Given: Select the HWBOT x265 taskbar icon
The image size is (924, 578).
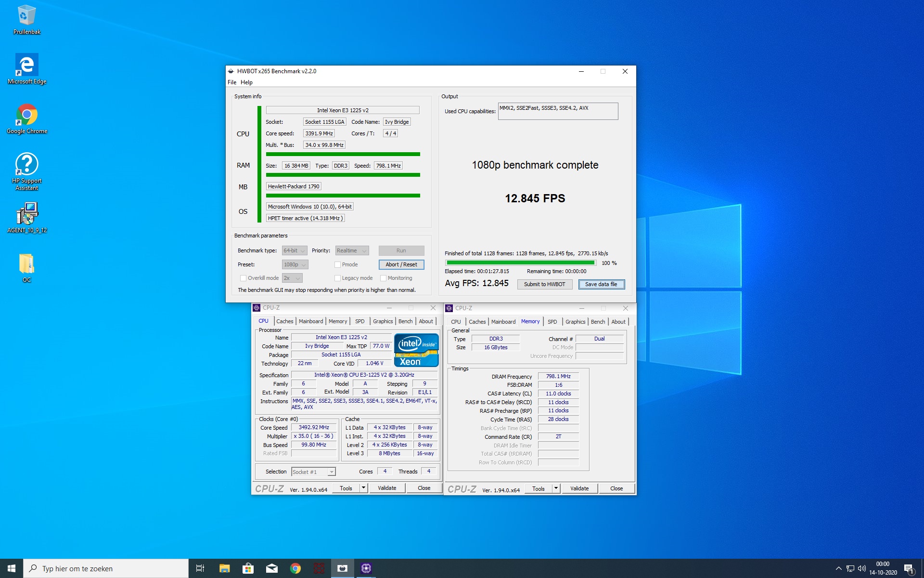Looking at the screenshot, I should tap(342, 568).
